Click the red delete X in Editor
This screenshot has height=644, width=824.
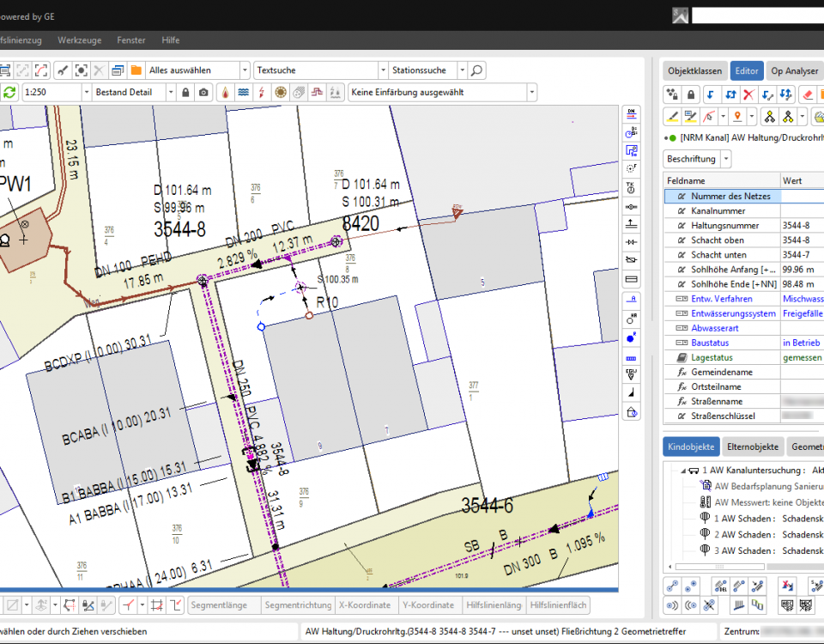coord(748,94)
